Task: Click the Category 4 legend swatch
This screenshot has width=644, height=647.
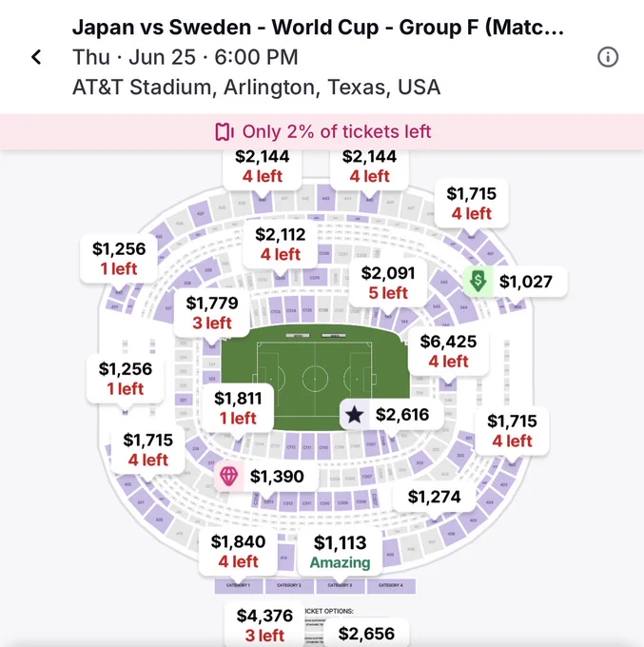Action: [x=391, y=585]
